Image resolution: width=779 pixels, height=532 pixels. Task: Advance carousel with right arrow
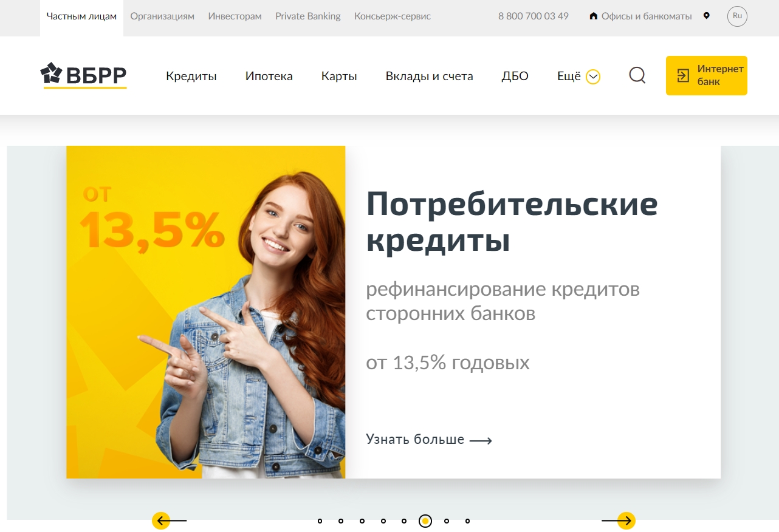(x=619, y=521)
